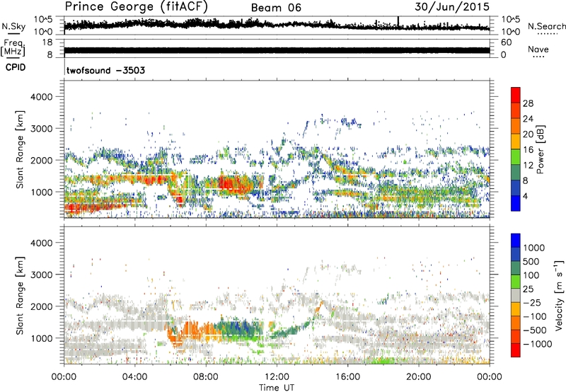Click the red -1000 Velocity colorbar bottom segment
This screenshot has width=566, height=392.
pyautogui.click(x=516, y=350)
